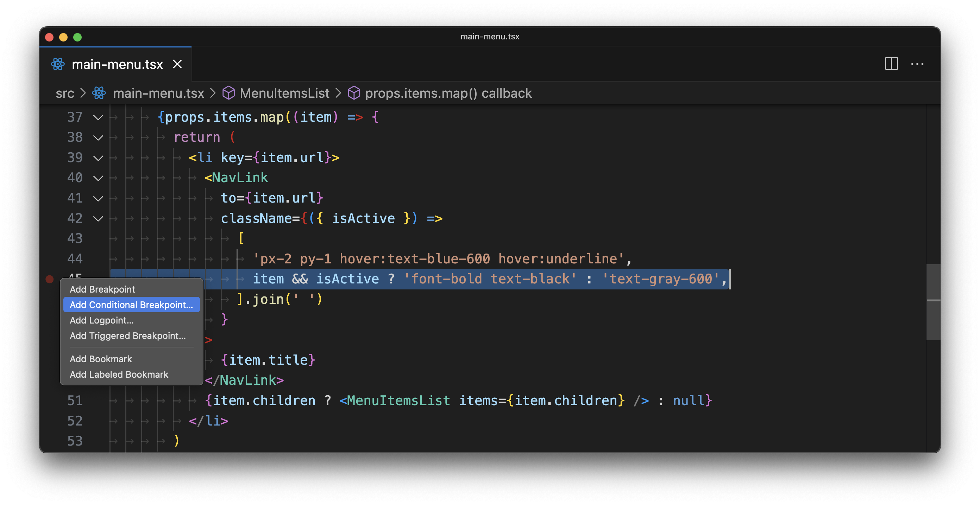This screenshot has width=980, height=505.
Task: Click the red close window button
Action: tap(49, 37)
